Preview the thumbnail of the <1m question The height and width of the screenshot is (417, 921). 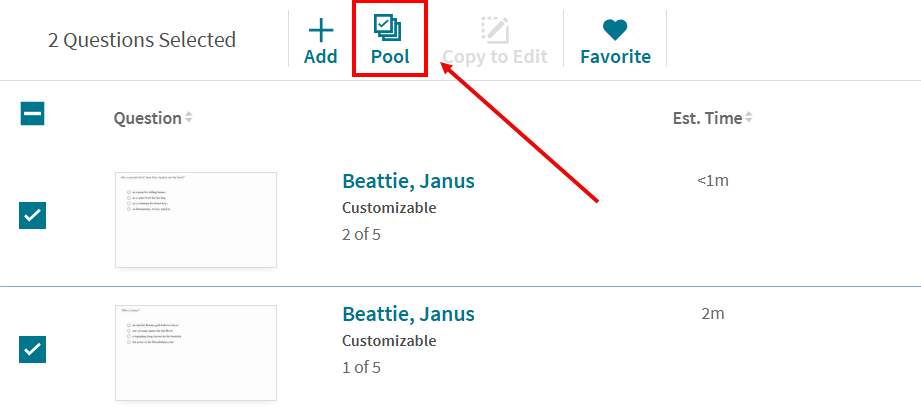(x=196, y=220)
